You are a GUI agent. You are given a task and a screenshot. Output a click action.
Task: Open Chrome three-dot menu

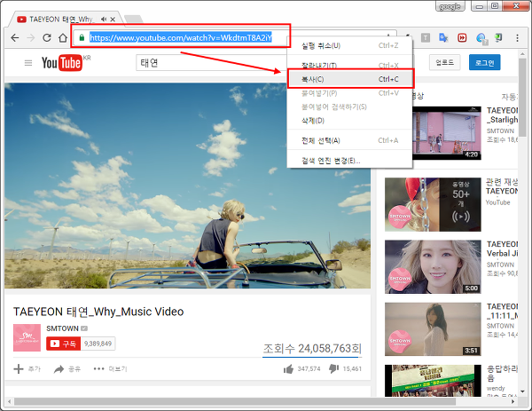click(517, 37)
